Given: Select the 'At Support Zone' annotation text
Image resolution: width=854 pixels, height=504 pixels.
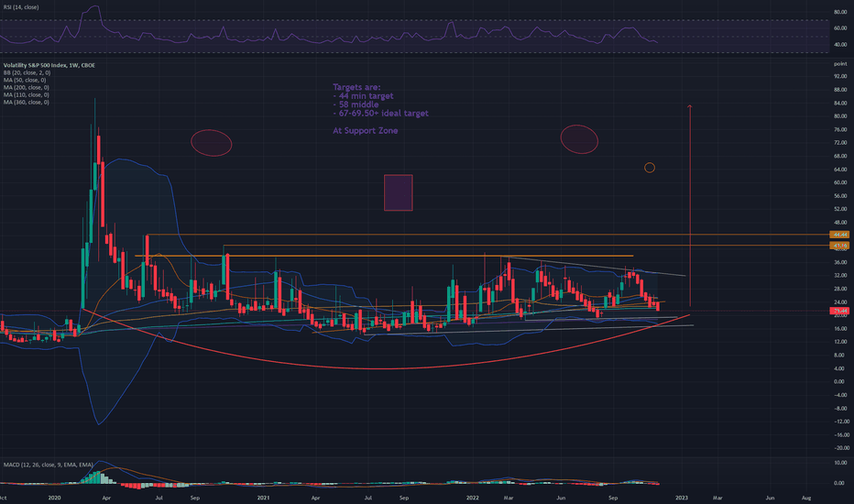Looking at the screenshot, I should pyautogui.click(x=365, y=131).
